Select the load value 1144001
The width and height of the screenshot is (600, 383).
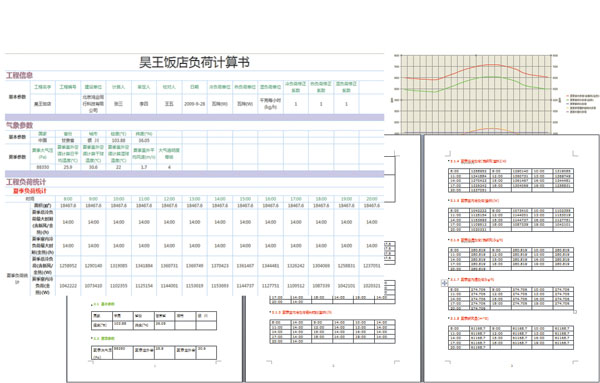click(x=169, y=285)
